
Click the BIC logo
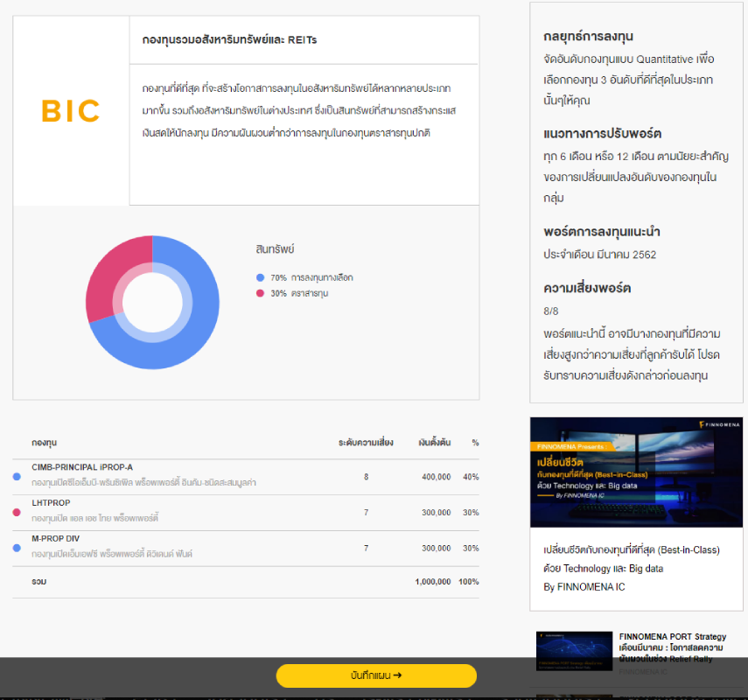click(71, 111)
